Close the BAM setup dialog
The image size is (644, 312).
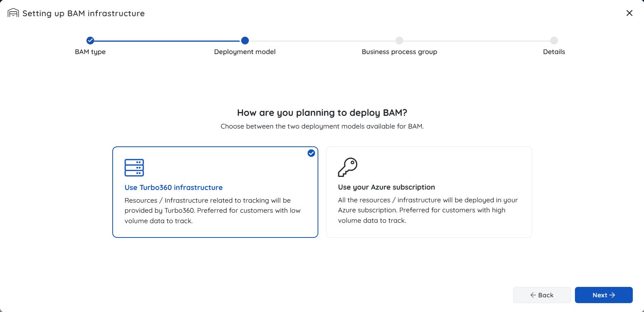click(629, 13)
